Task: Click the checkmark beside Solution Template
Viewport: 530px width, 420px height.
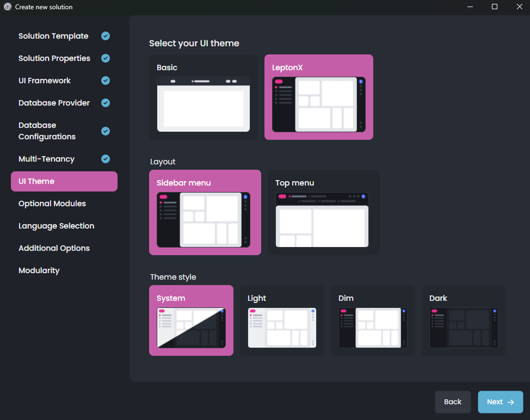Action: 105,36
